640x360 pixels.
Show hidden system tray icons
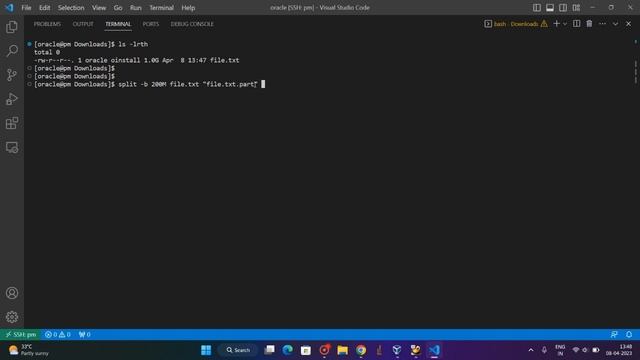pyautogui.click(x=531, y=350)
